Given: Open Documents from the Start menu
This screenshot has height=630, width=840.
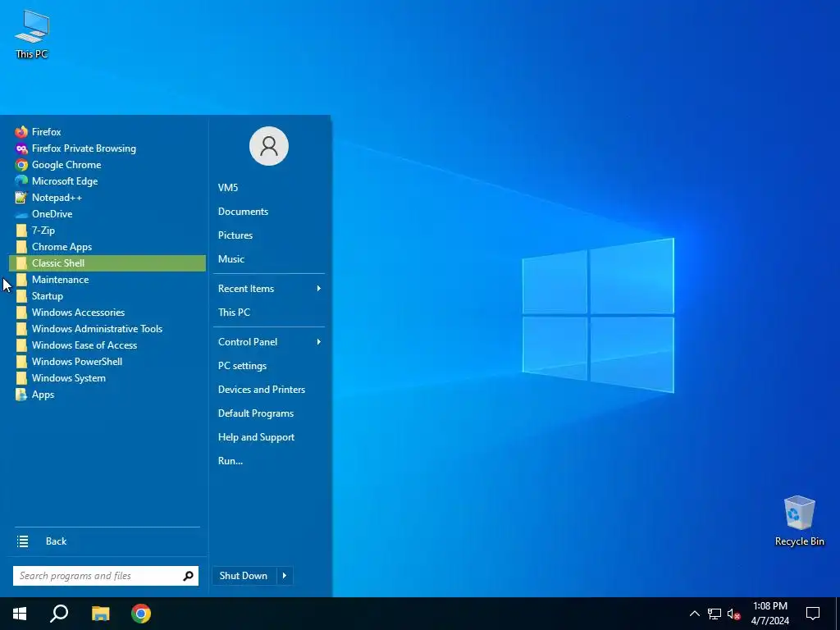Looking at the screenshot, I should [x=269, y=212].
